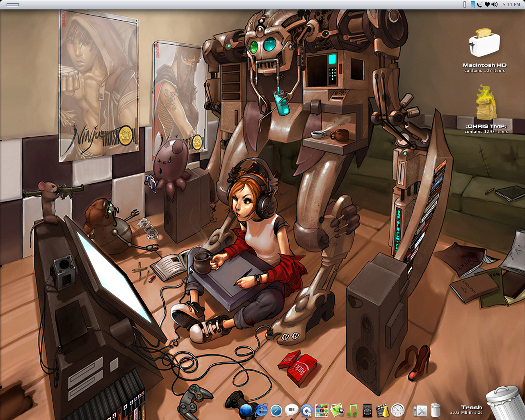Select the "Trash" label text
The image size is (525, 420).
point(471,407)
